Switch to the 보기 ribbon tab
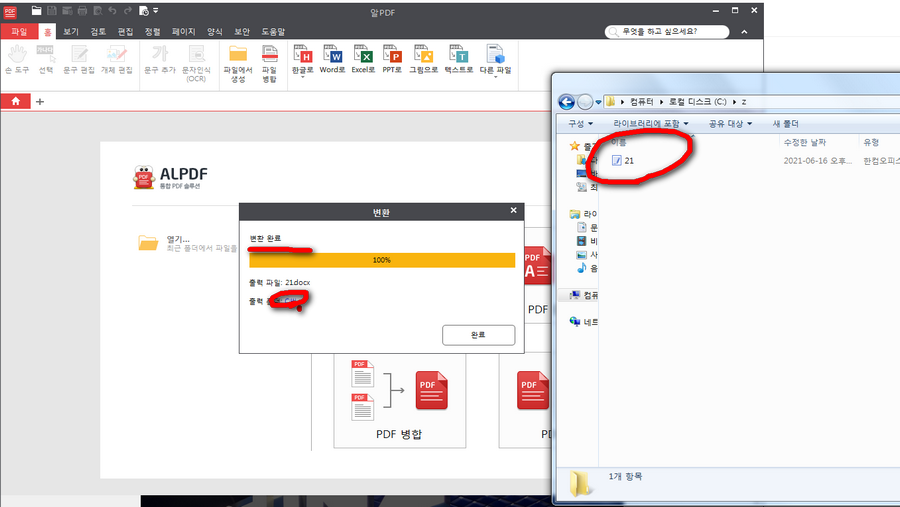The height and width of the screenshot is (507, 900). (x=71, y=32)
